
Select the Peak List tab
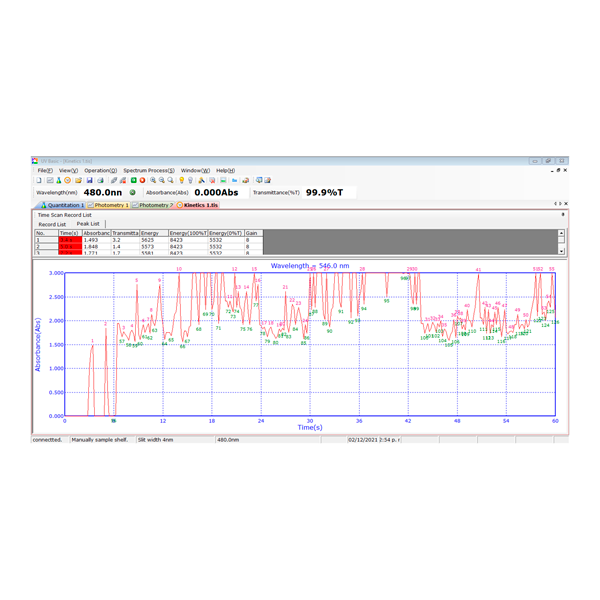pos(88,224)
